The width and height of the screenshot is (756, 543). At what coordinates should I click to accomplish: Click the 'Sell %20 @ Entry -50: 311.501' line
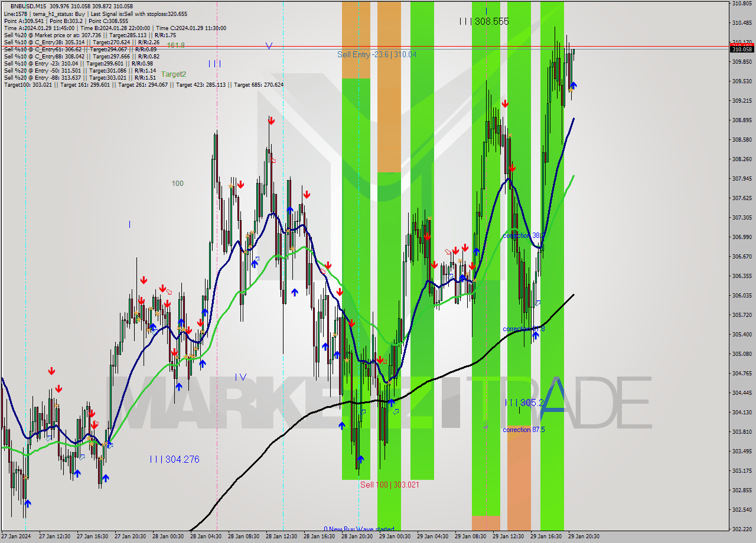pyautogui.click(x=80, y=70)
